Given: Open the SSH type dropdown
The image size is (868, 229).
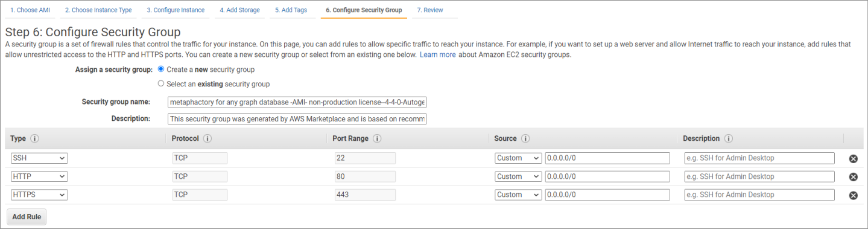Looking at the screenshot, I should 39,158.
